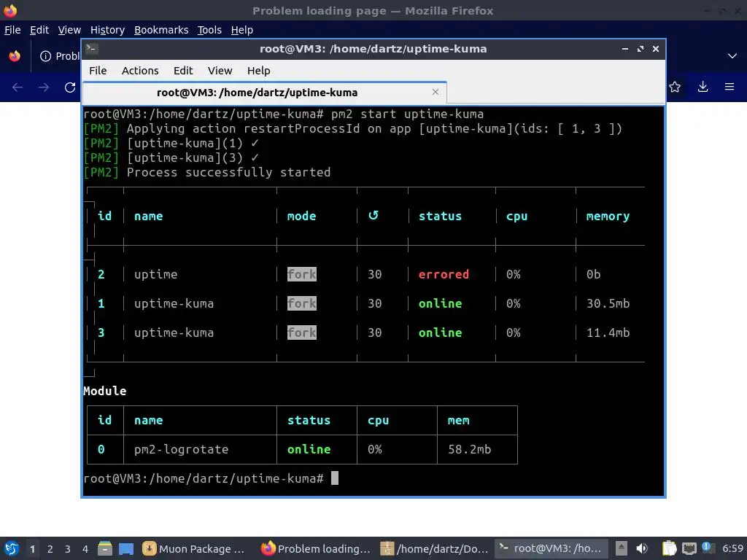Click the 58.2mb mem value
Image resolution: width=747 pixels, height=560 pixels.
[x=469, y=449]
